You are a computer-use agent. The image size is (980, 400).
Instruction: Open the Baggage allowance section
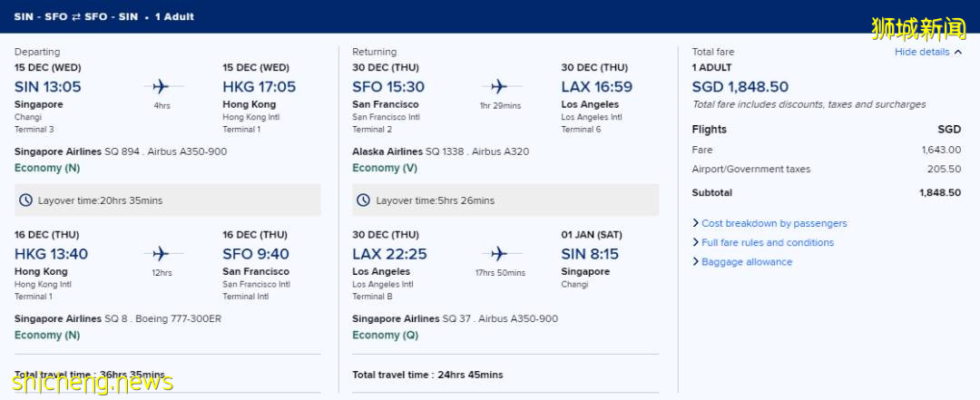[x=746, y=262]
